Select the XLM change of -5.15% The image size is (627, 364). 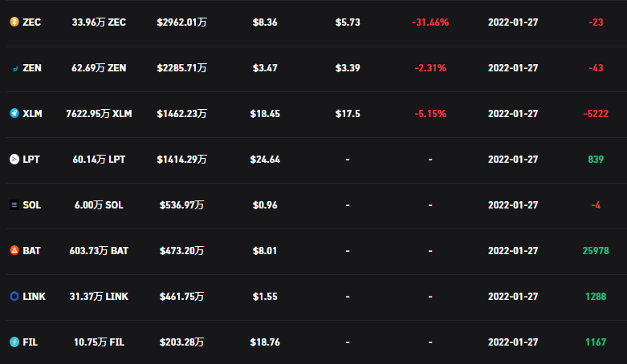(x=430, y=114)
